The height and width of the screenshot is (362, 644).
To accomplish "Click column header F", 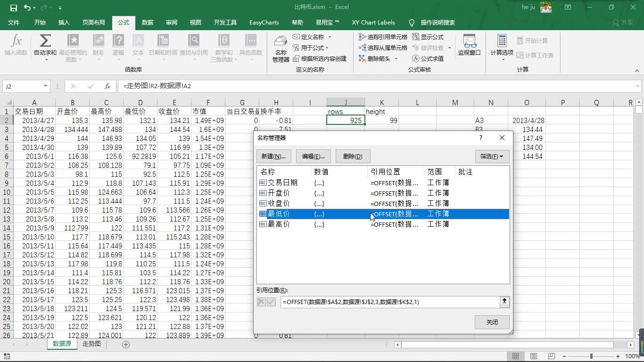I will pos(208,102).
